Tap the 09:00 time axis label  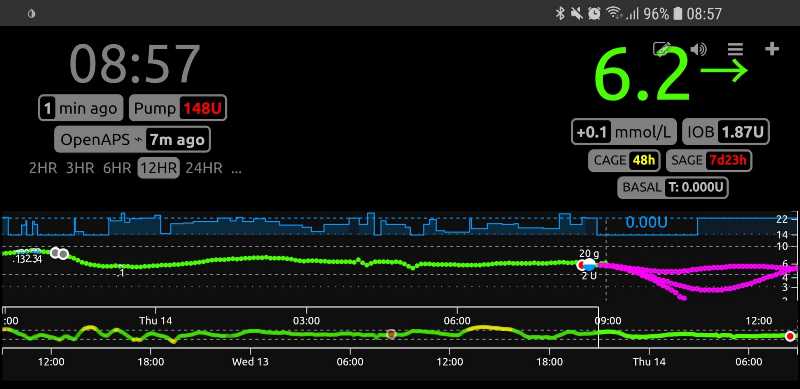tap(608, 321)
